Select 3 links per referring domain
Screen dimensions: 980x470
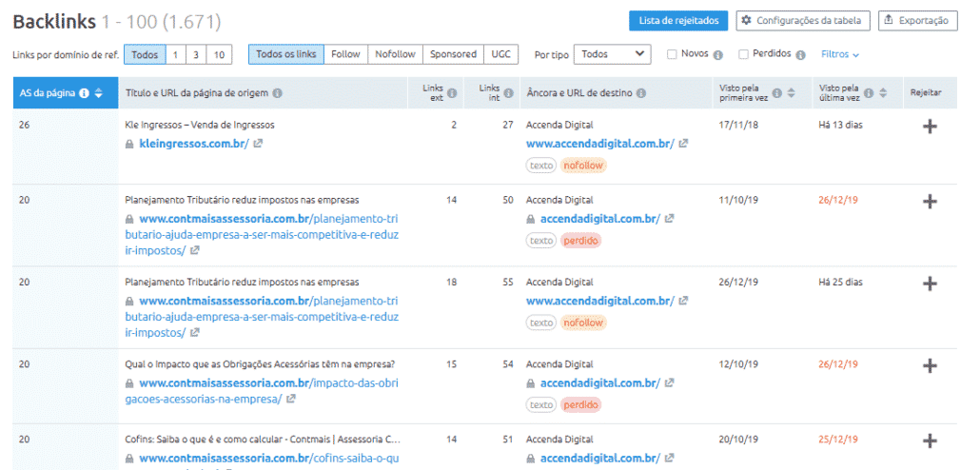[196, 54]
